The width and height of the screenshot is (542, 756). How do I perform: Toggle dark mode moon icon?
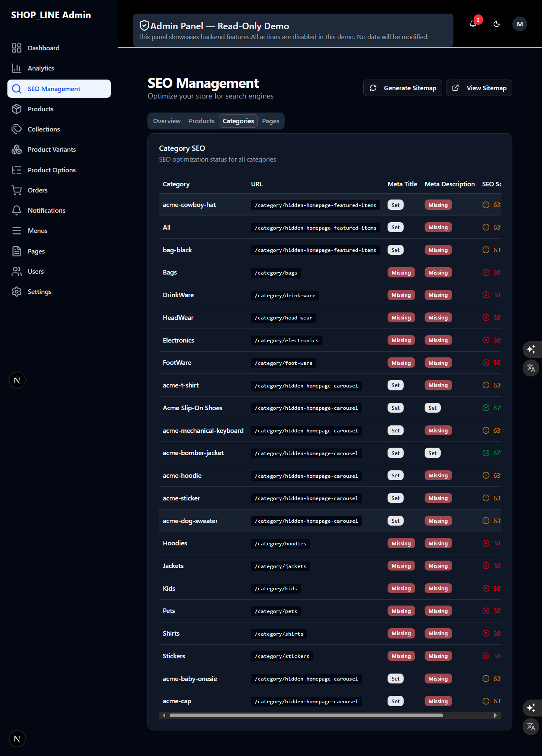click(x=497, y=24)
